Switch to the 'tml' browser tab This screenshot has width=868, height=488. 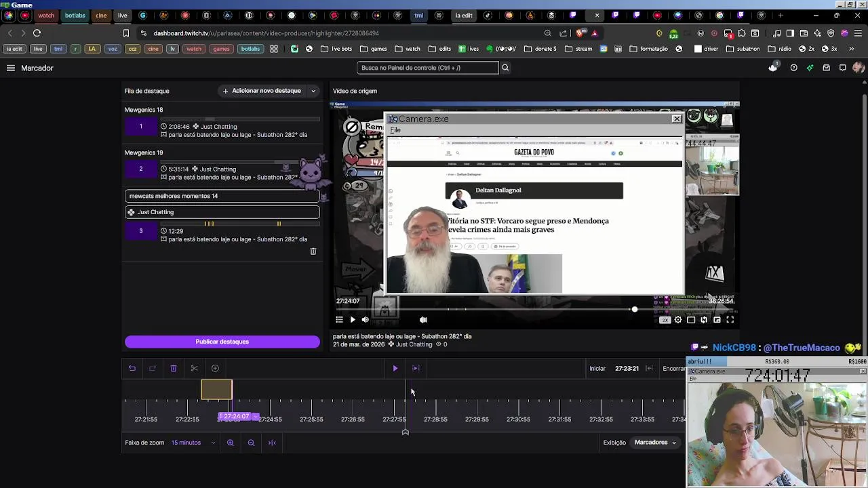[419, 16]
